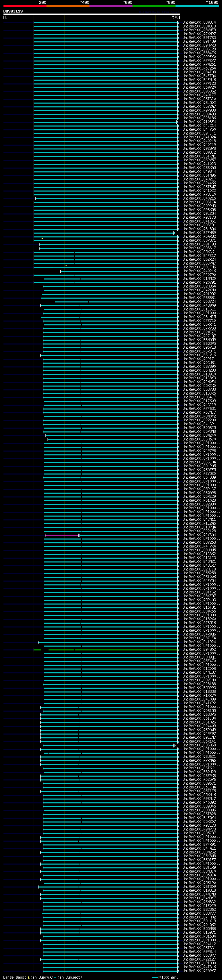Select the UniRef100_Q9FJF1 label
222x980 pixels.
(199, 133)
